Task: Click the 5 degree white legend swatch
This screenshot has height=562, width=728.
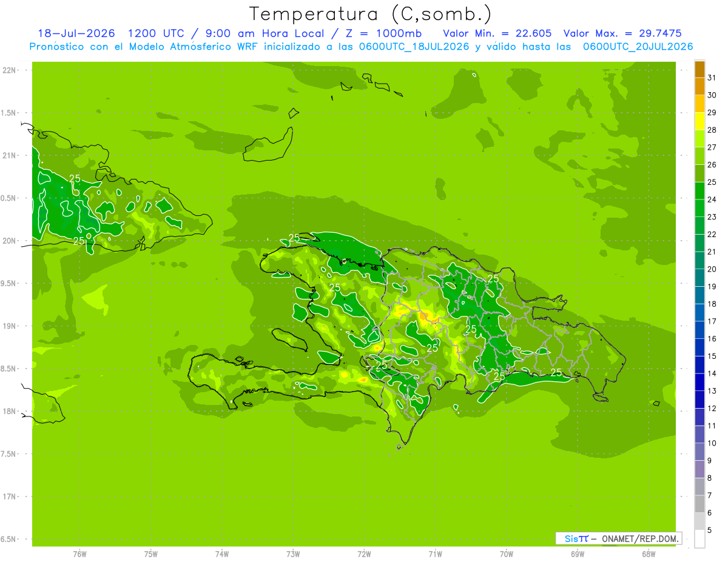Action: pos(699,539)
